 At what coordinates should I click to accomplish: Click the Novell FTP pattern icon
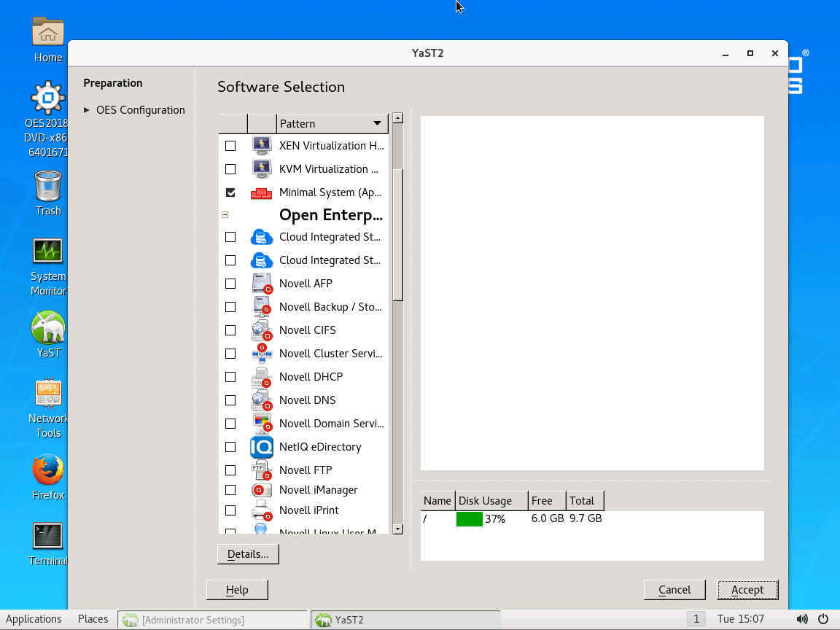point(262,470)
